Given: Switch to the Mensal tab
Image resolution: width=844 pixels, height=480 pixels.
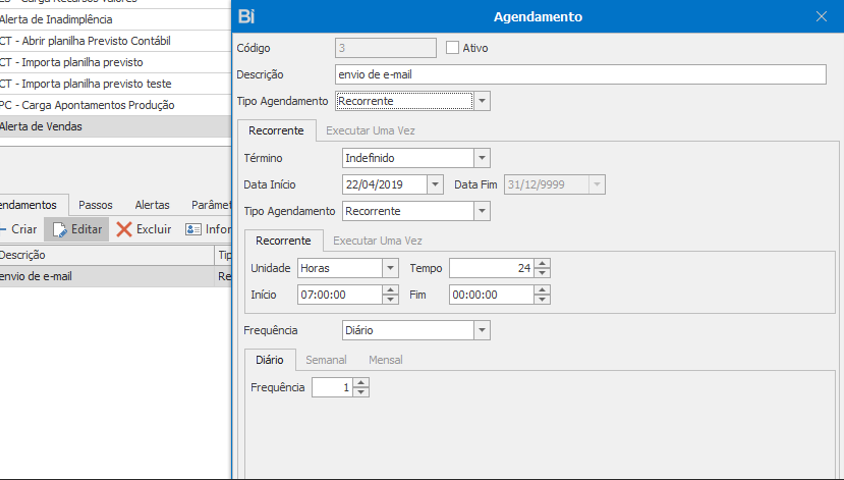Looking at the screenshot, I should pyautogui.click(x=386, y=360).
